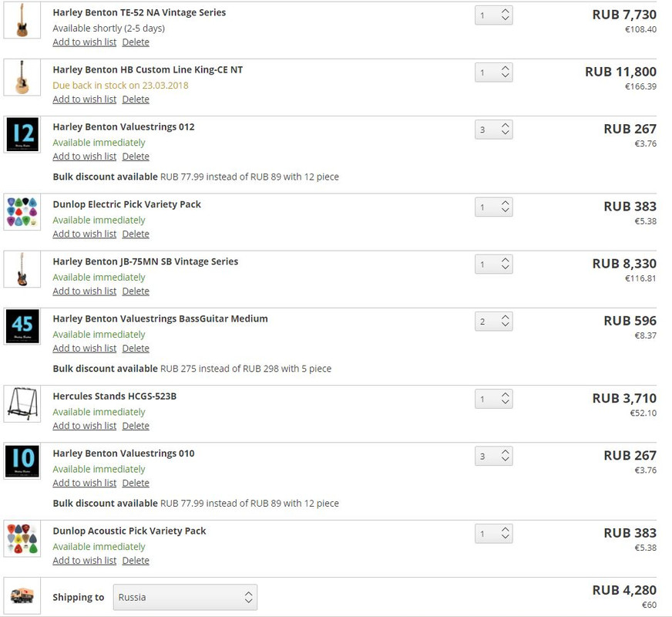
Task: Click the RUB 8,330 price
Action: (624, 263)
